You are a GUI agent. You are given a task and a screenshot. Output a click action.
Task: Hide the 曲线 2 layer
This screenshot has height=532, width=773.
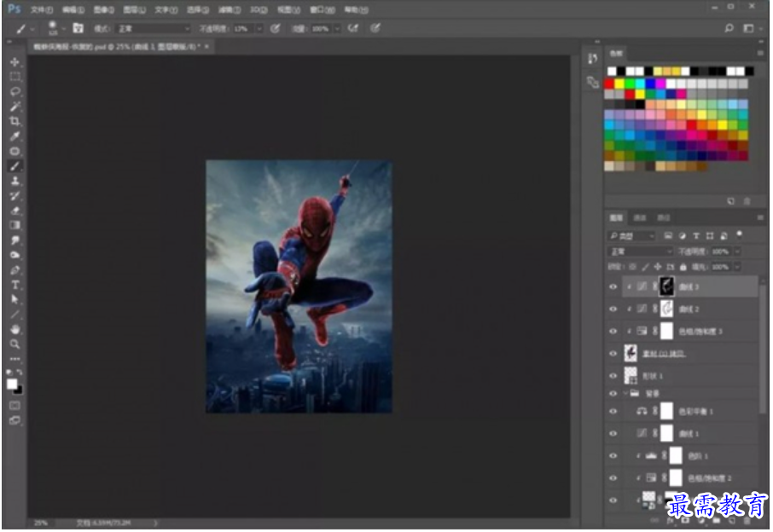coord(613,309)
